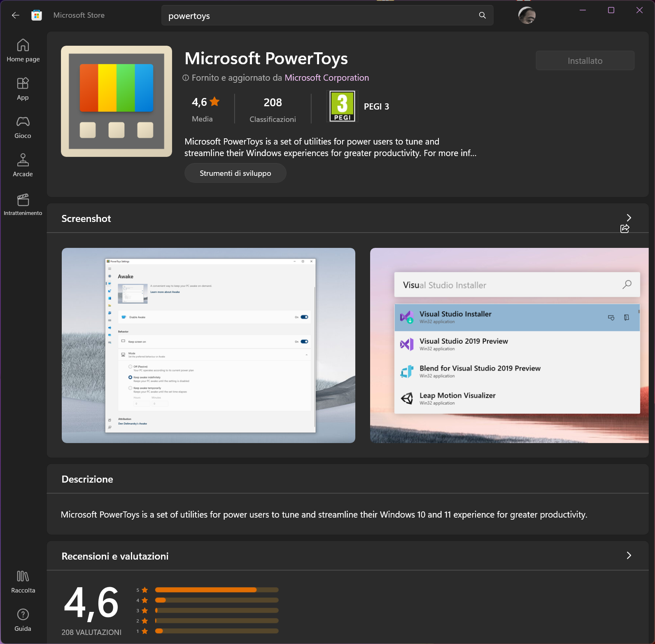Expand Recensioni e valutazioni chevron

click(629, 555)
